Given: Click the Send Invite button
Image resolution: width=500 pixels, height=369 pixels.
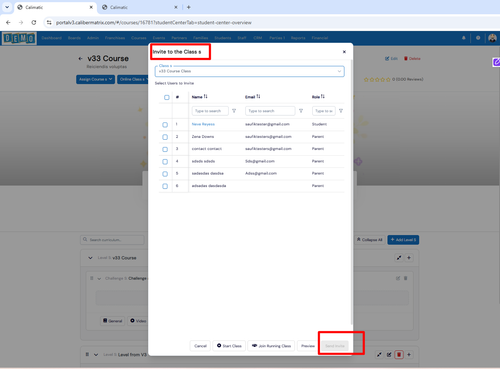Looking at the screenshot, I should [x=335, y=346].
